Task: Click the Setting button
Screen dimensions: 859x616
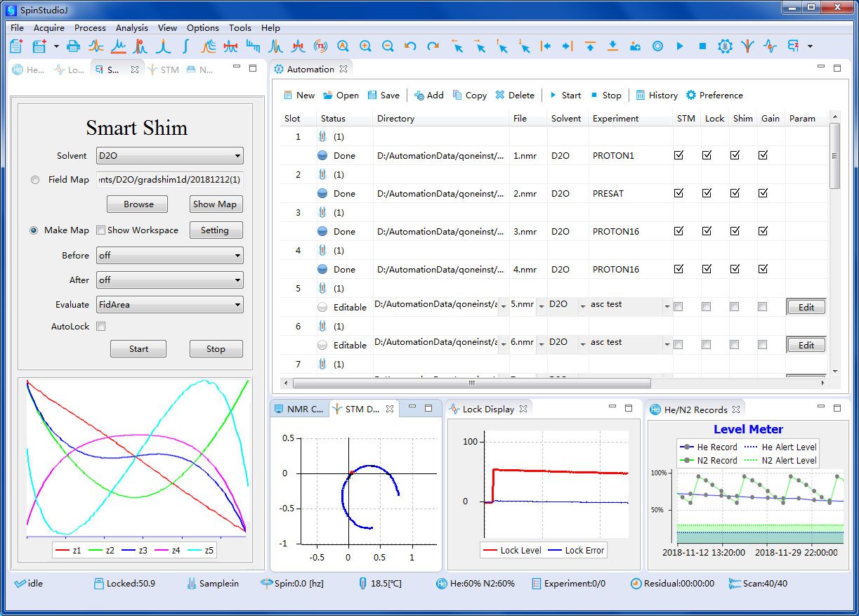Action: click(215, 230)
